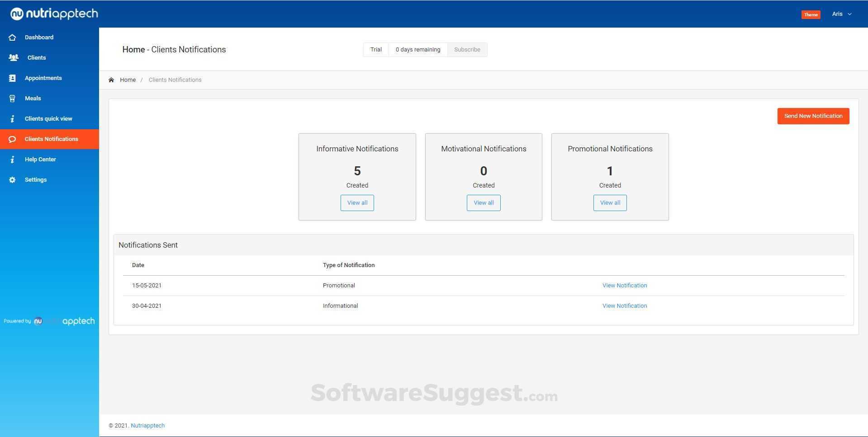View all Motivational Notifications
This screenshot has height=437, width=868.
tap(484, 202)
